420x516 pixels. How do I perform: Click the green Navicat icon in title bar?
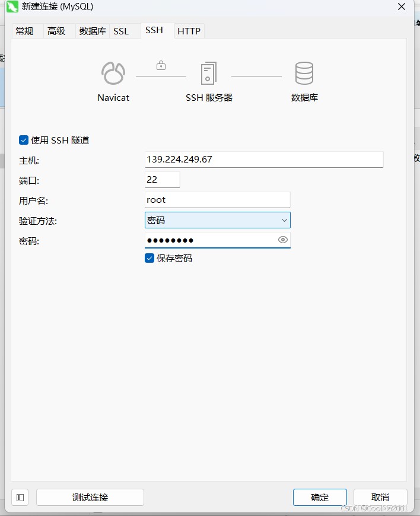(12, 7)
